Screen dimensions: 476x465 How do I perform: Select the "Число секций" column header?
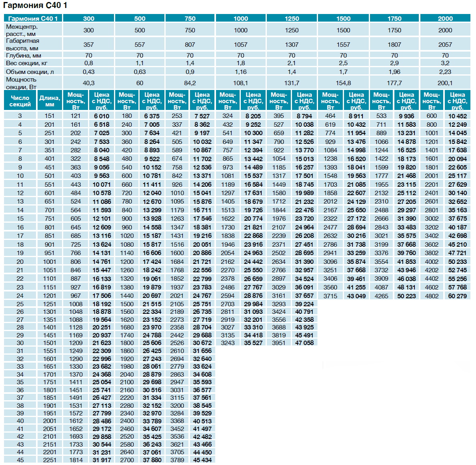(x=20, y=101)
